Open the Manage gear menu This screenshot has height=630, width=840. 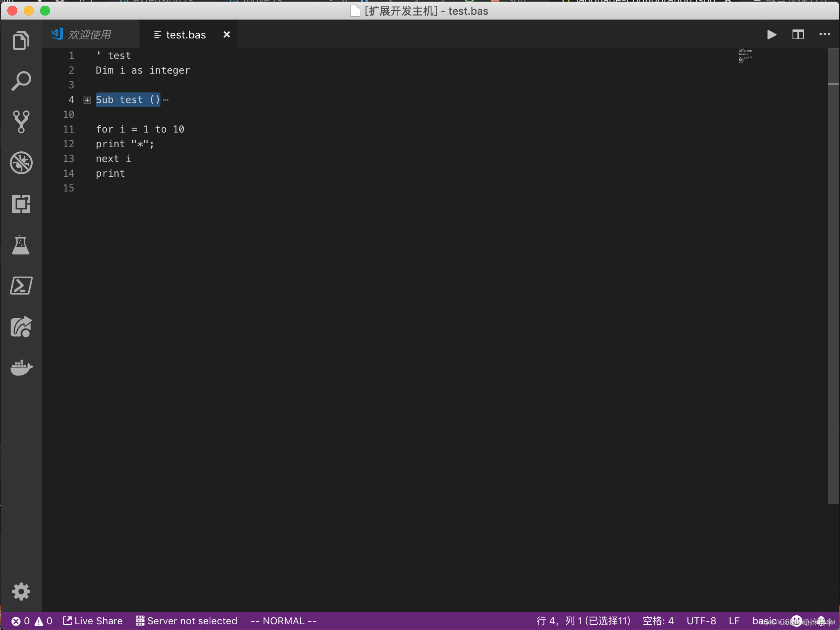point(21,591)
